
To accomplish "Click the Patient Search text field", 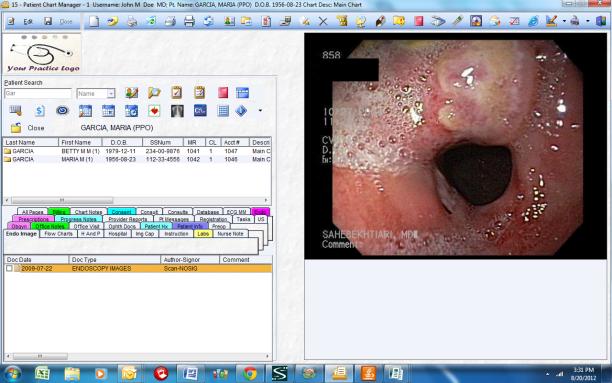I will [x=38, y=94].
